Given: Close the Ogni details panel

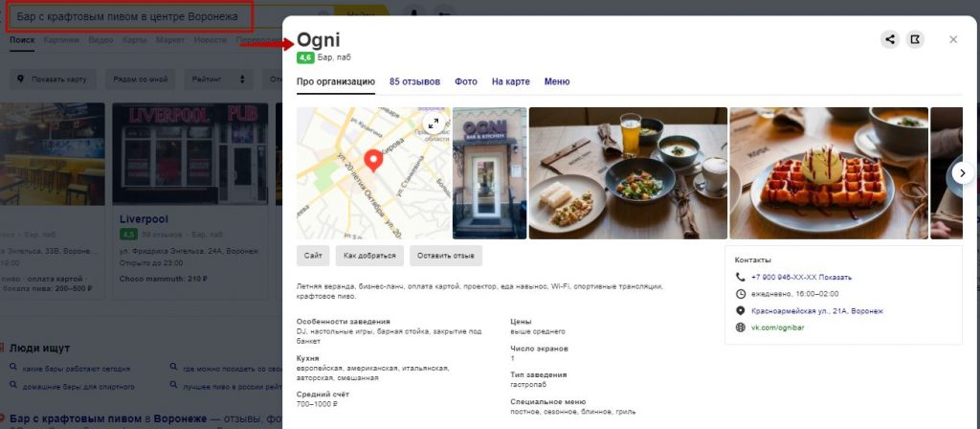Looking at the screenshot, I should pyautogui.click(x=953, y=39).
